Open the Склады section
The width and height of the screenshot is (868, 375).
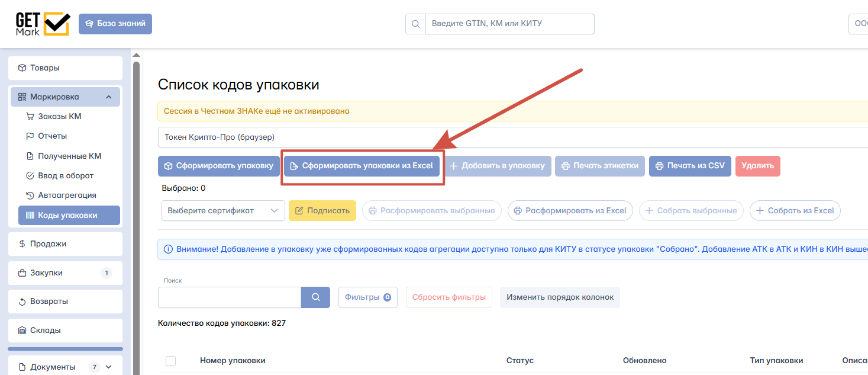(65, 331)
